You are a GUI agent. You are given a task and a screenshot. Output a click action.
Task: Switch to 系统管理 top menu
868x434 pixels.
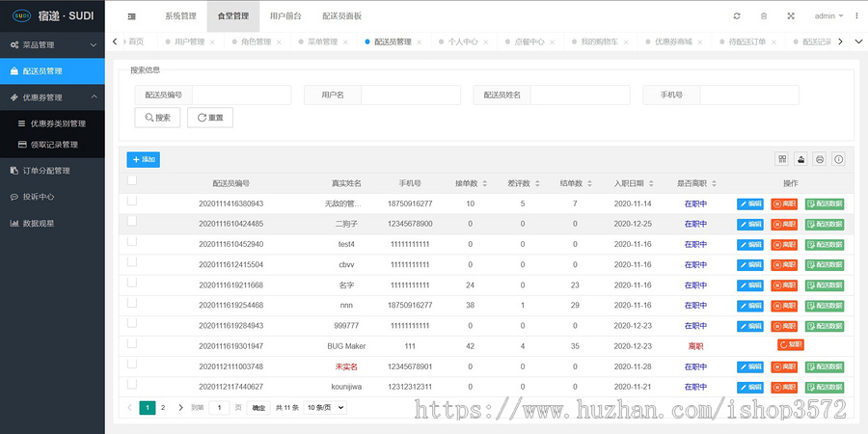180,16
